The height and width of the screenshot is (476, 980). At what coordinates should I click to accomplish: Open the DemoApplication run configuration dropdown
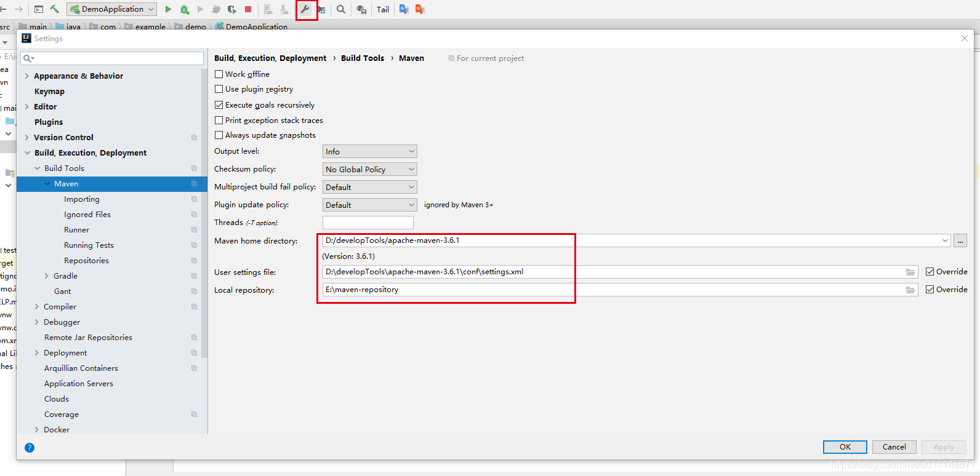point(112,9)
